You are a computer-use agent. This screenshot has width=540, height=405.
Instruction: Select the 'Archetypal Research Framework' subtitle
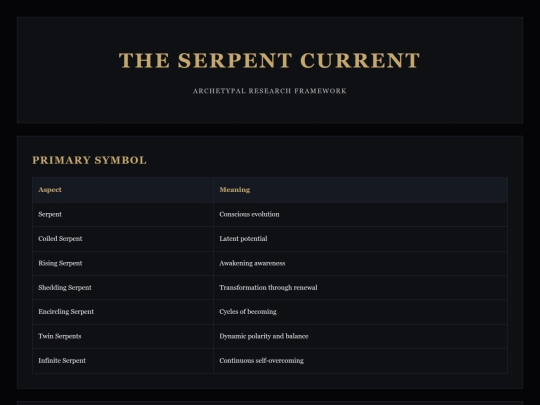[270, 91]
